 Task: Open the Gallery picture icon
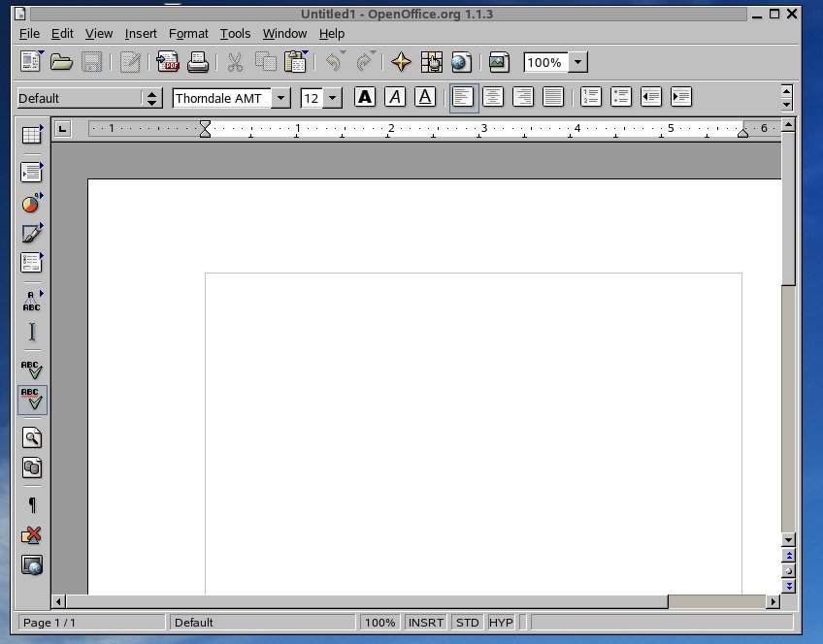(x=499, y=62)
